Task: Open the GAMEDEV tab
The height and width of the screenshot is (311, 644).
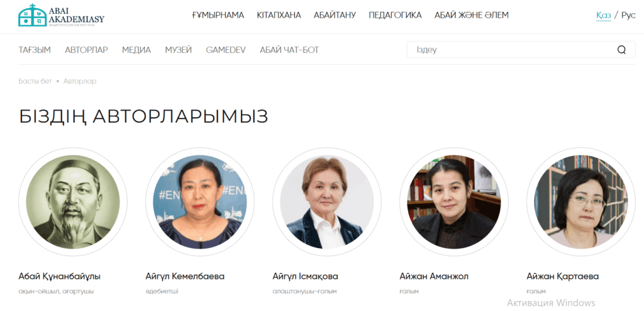Action: (226, 50)
